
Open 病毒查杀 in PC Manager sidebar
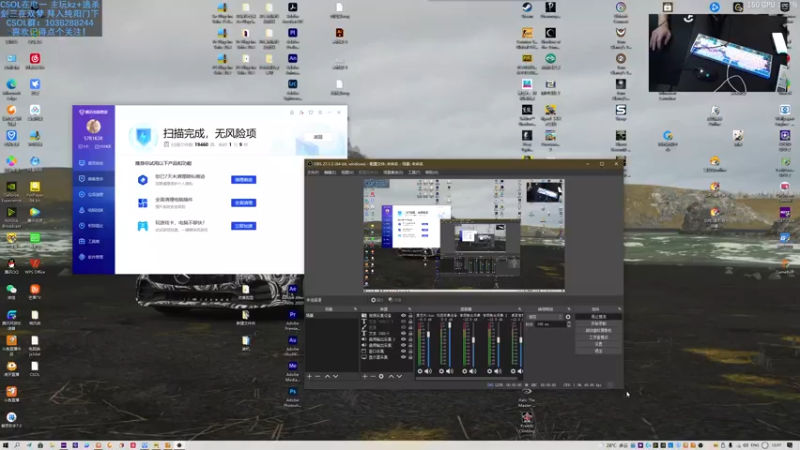coord(93,179)
